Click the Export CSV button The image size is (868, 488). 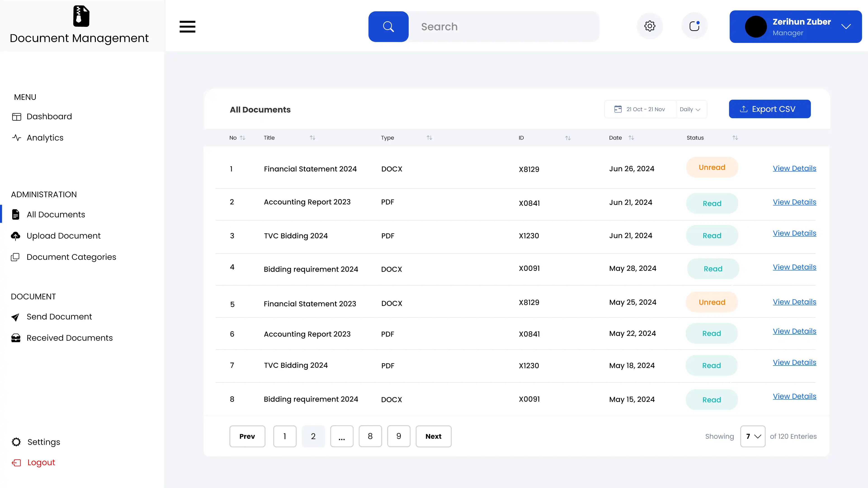click(770, 109)
